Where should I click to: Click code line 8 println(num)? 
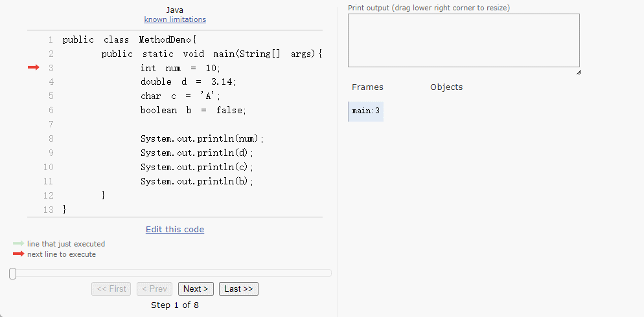202,138
